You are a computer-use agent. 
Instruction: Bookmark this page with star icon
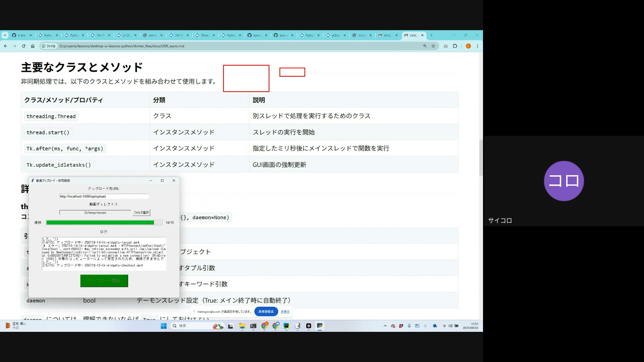(x=433, y=46)
